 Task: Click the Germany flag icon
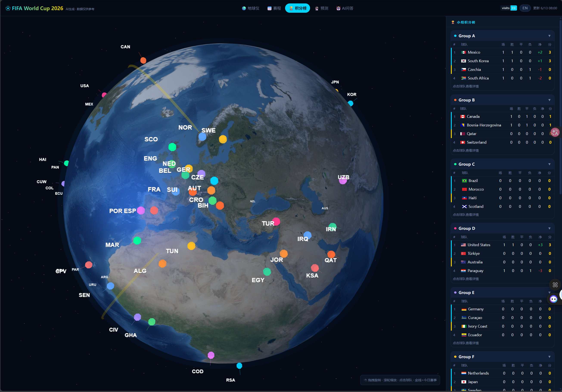464,309
